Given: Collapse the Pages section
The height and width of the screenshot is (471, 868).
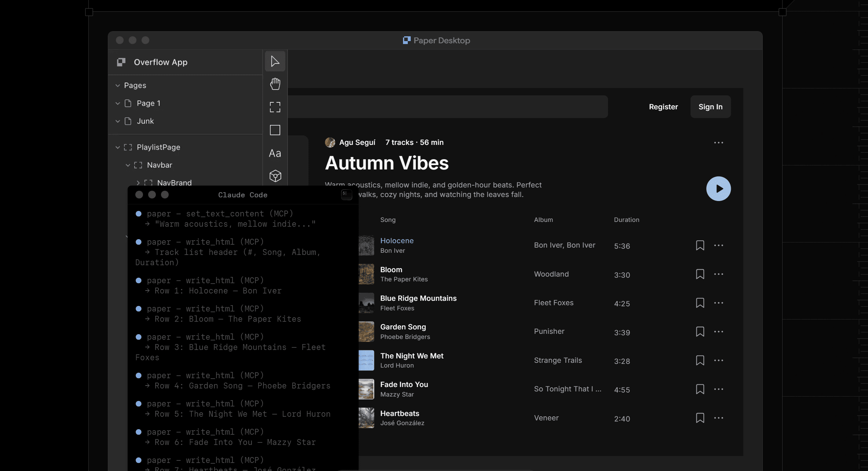Looking at the screenshot, I should pyautogui.click(x=118, y=85).
